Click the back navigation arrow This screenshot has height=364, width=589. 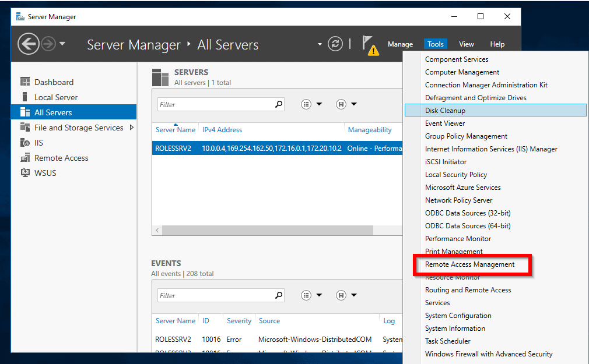(28, 44)
